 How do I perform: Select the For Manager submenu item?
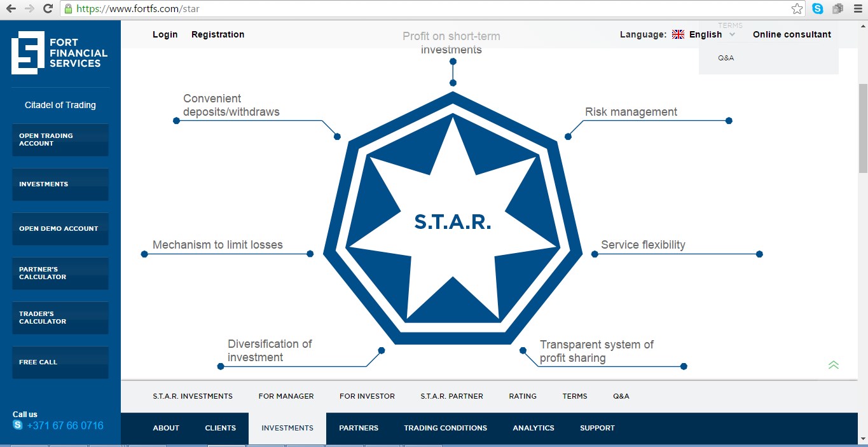click(x=286, y=396)
